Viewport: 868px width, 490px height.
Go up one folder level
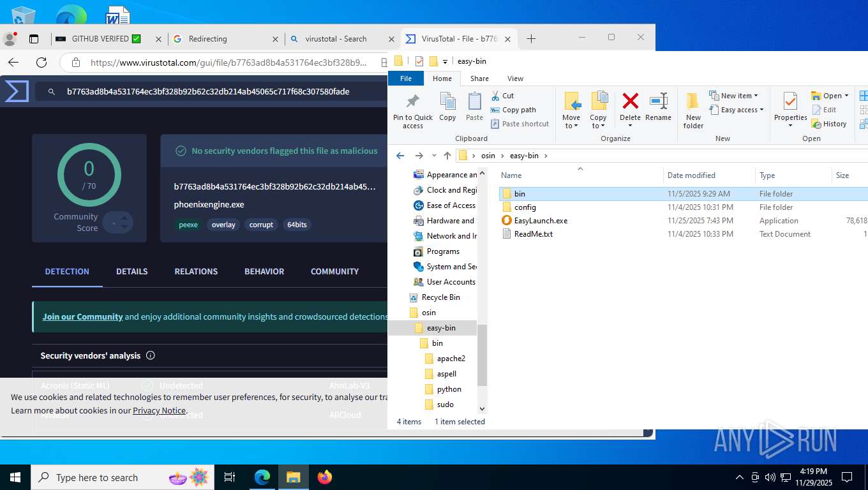point(447,156)
